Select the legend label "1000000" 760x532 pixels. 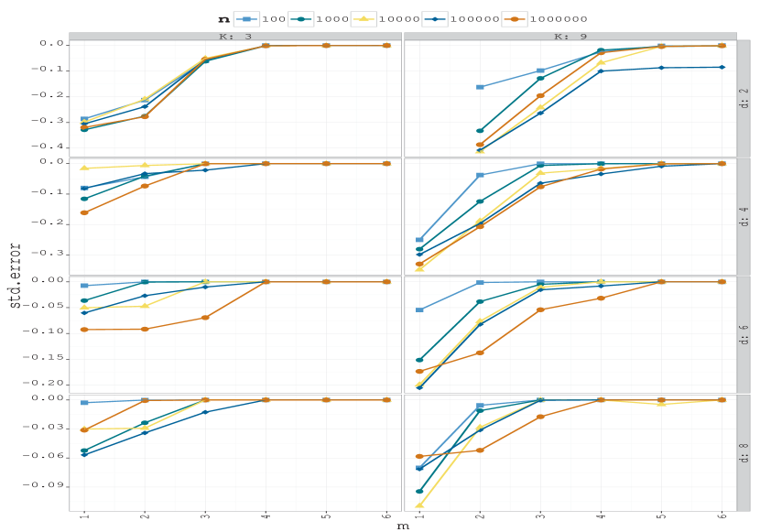[x=559, y=19]
